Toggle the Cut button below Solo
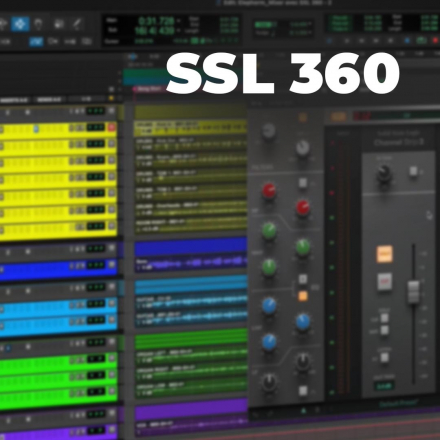440x440 pixels. click(384, 281)
